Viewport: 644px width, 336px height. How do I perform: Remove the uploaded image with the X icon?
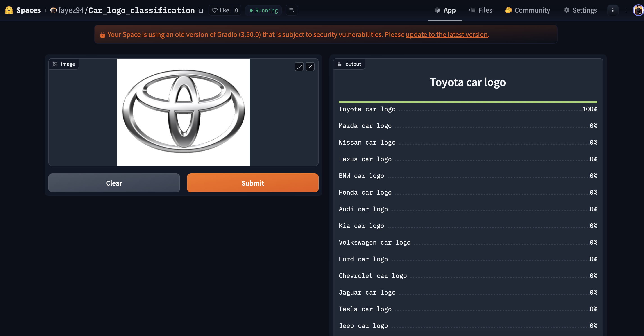pos(310,67)
